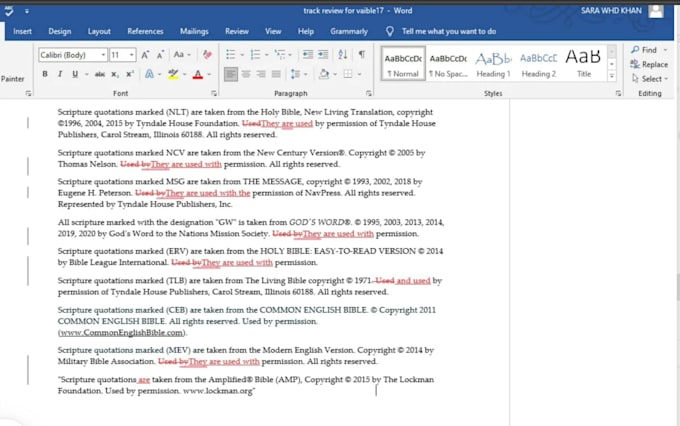Open Paragraph dialog launcher
Screen dimensions: 680x426
(x=369, y=93)
